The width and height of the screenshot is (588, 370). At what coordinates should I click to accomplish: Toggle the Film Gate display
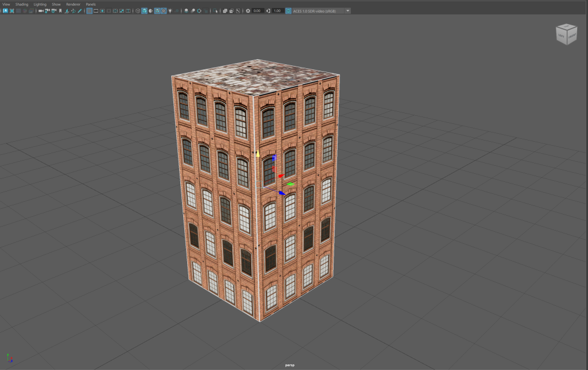[x=96, y=11]
